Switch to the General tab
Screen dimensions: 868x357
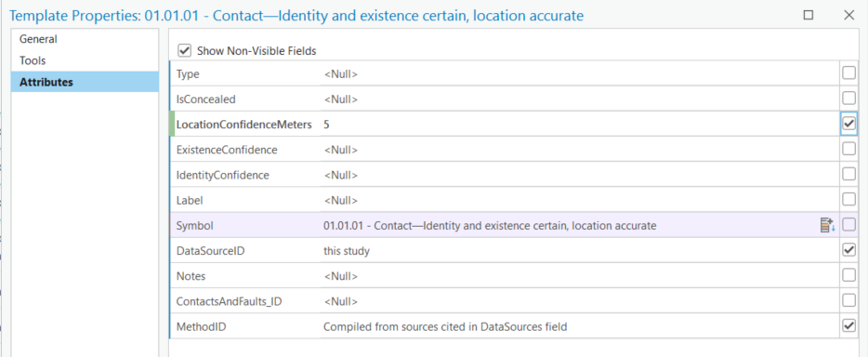pos(85,39)
